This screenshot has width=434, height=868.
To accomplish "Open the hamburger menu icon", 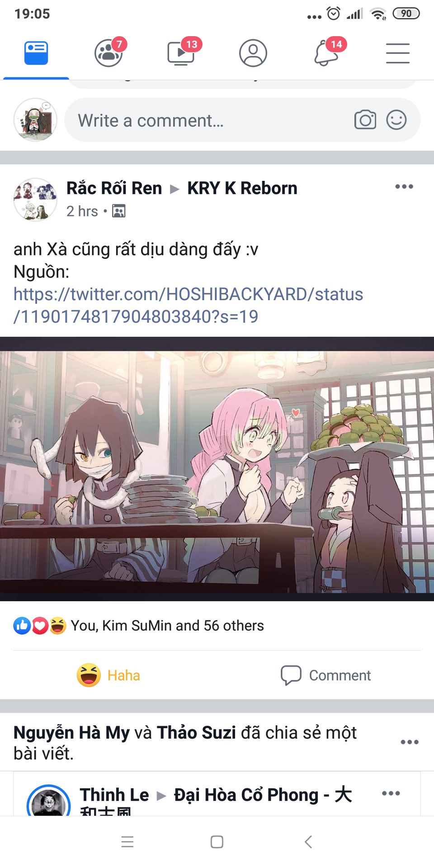I will (x=398, y=53).
